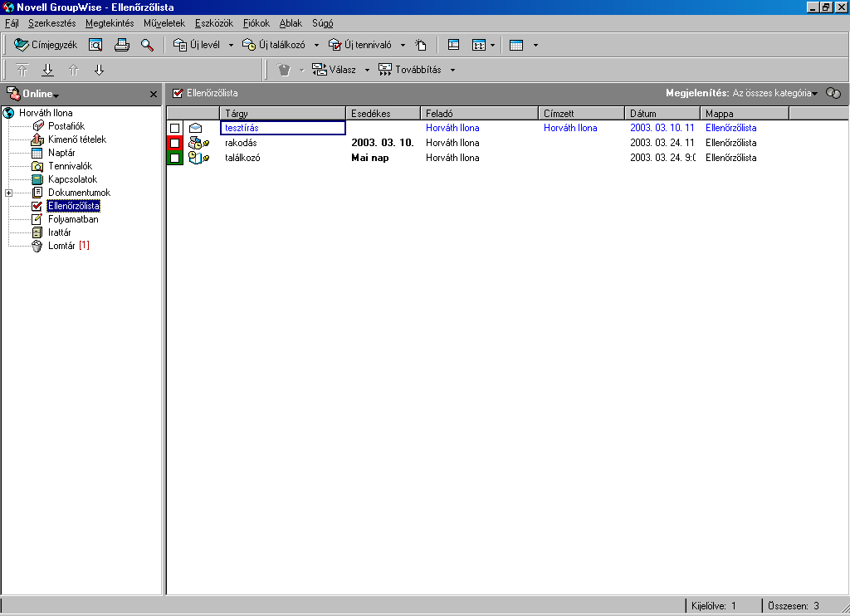Viewport: 850px width, 616px height.
Task: Open the Irattár cabinet folder
Action: pos(59,232)
